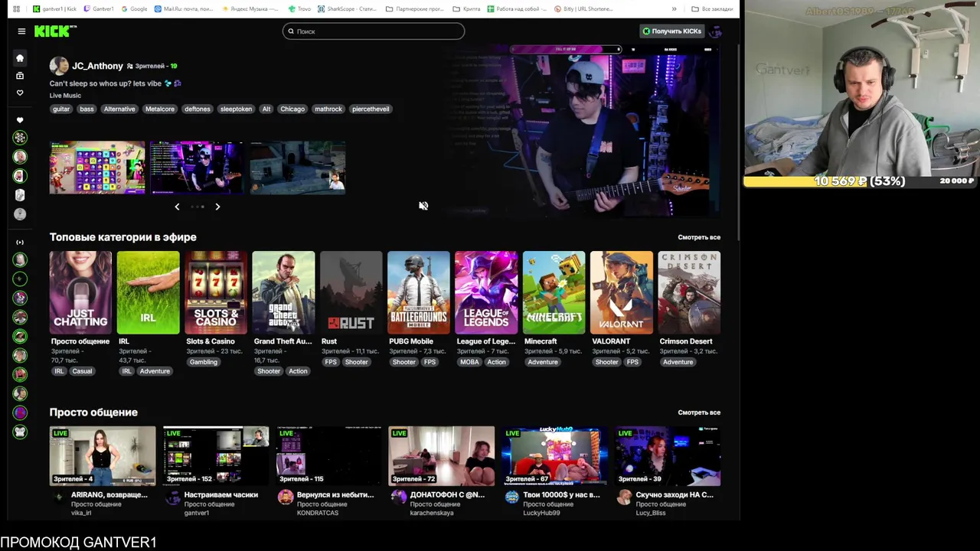Click Смотреть все for Топовые категории
The image size is (980, 551).
pyautogui.click(x=699, y=237)
